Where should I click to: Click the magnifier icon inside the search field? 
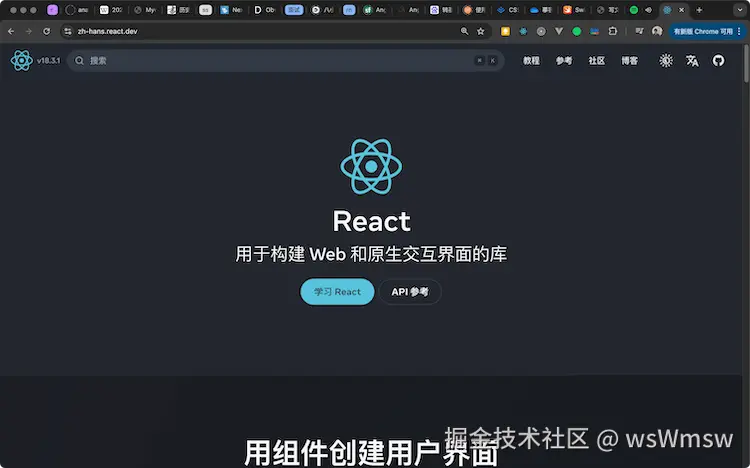[x=79, y=60]
